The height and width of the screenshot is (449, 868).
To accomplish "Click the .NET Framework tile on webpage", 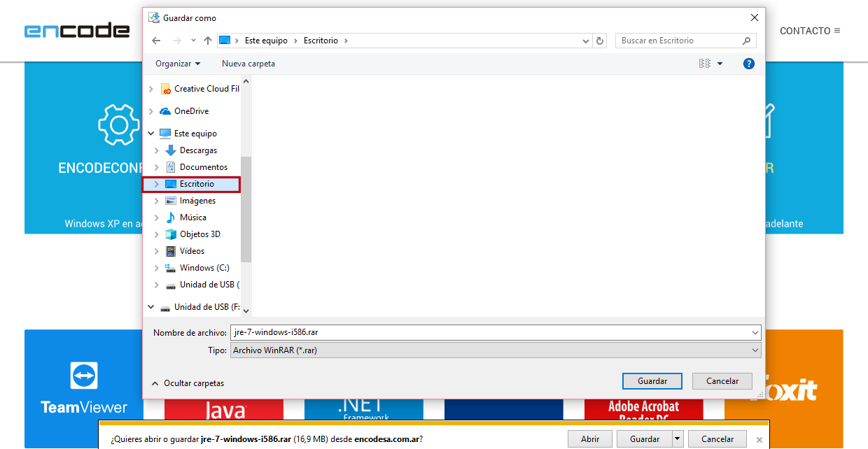I will 364,410.
